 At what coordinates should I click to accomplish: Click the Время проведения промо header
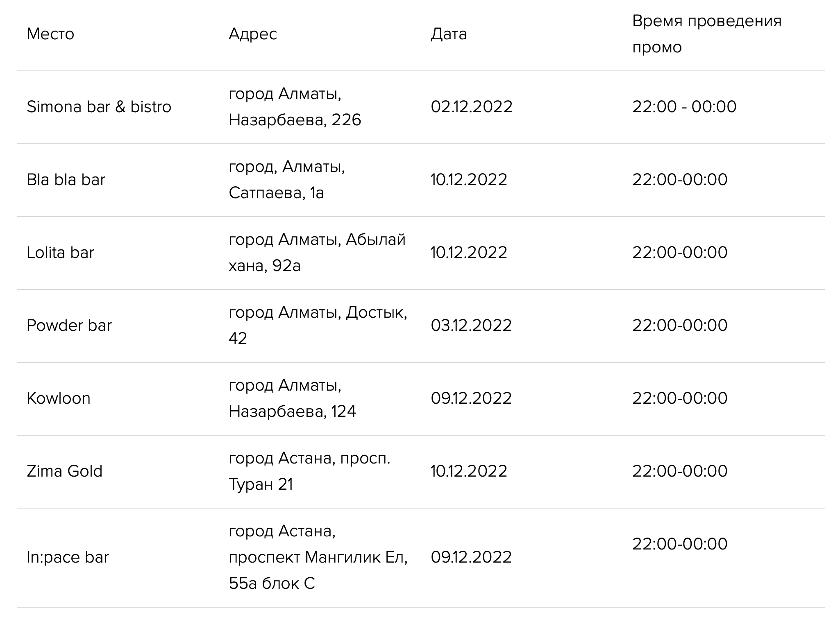tap(707, 34)
